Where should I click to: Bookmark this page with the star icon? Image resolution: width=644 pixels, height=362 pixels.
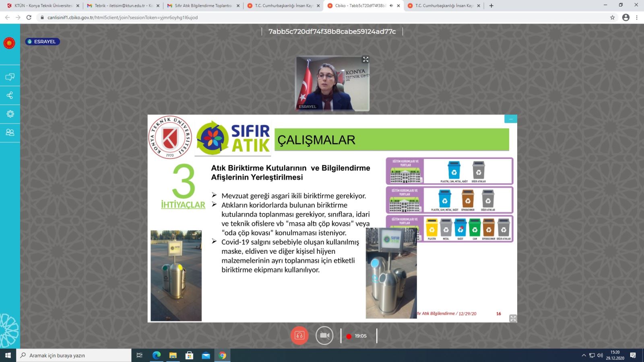(x=613, y=18)
